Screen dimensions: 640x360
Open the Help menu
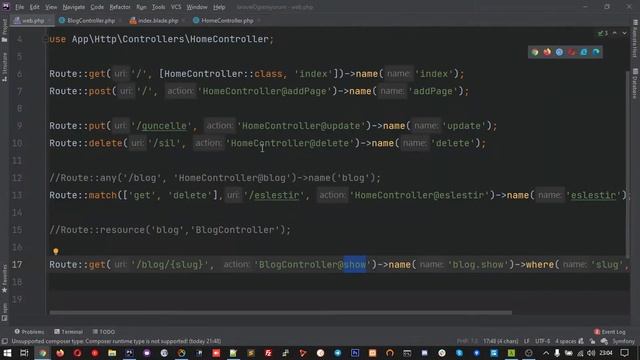[x=219, y=7]
